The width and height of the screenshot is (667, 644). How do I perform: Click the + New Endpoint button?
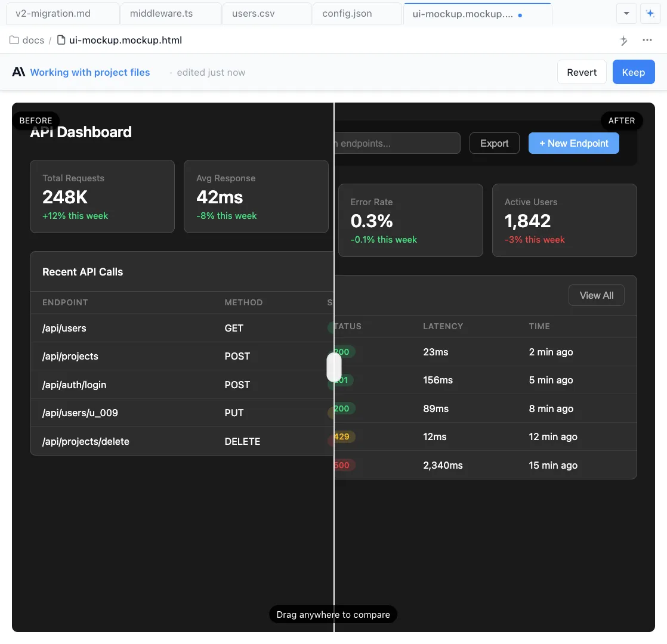[x=573, y=143]
